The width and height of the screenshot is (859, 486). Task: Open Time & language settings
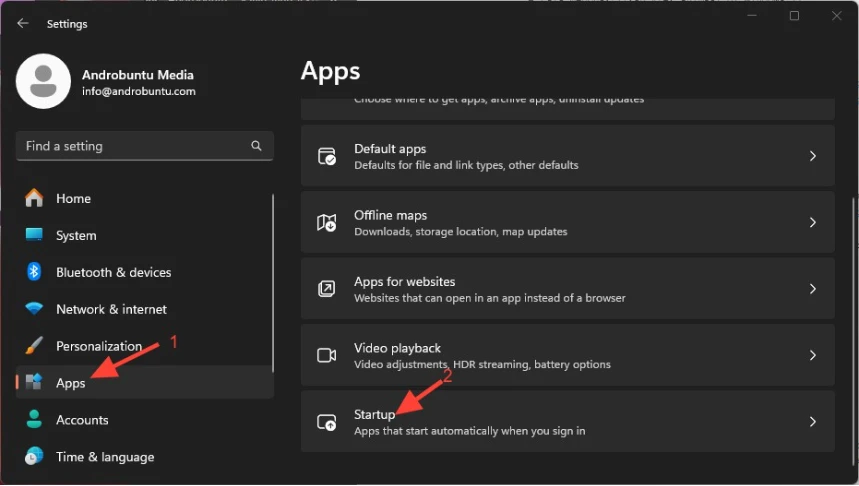pos(145,456)
